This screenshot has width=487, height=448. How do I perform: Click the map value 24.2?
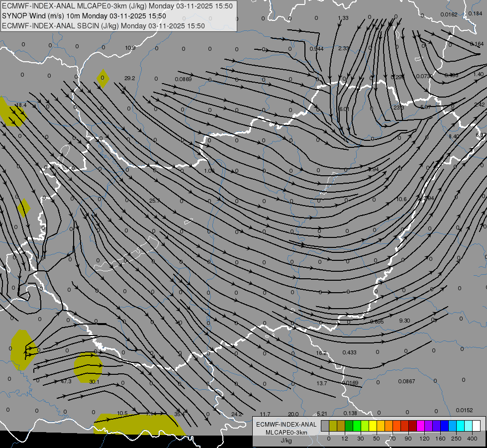tap(237, 414)
